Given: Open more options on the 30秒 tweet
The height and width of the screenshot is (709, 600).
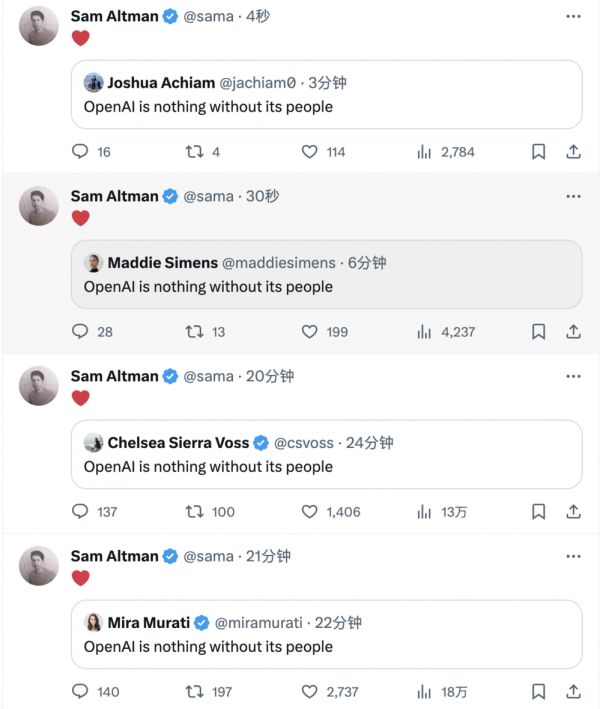Looking at the screenshot, I should click(573, 196).
